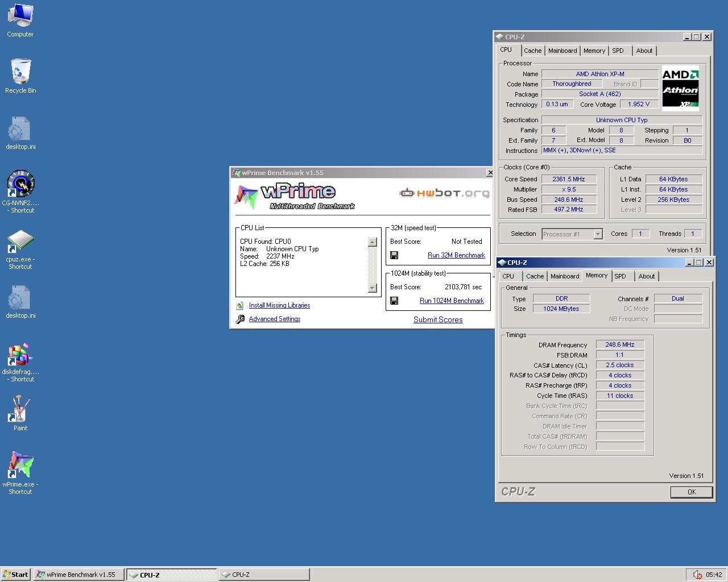Click the Level 2 cache 256 KBytes value
The height and width of the screenshot is (582, 728).
click(x=674, y=199)
